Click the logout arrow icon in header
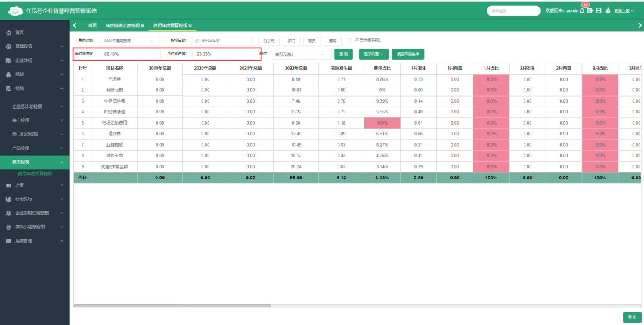This screenshot has height=325, width=644. click(x=590, y=11)
